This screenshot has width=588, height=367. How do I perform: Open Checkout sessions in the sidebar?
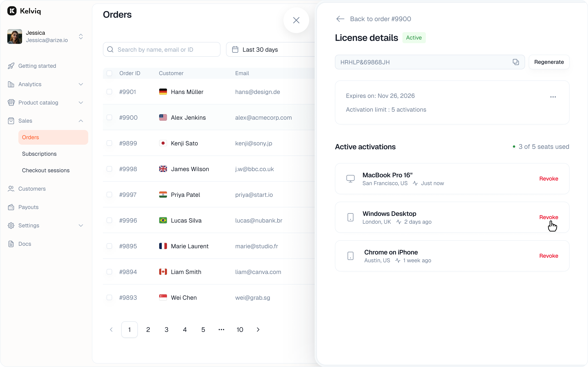click(x=46, y=170)
